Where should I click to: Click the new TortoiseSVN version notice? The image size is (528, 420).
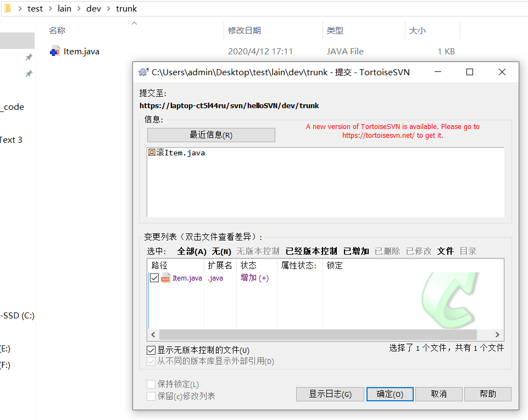pos(393,131)
